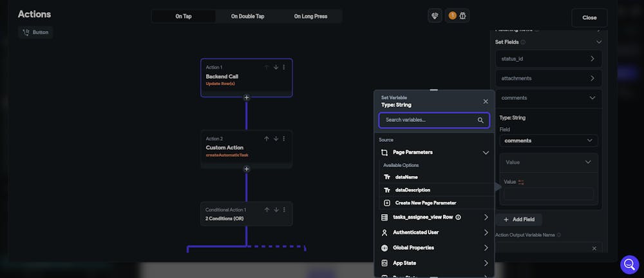Move Action 1 Backend Call down
Viewport: 644px width, 278px height.
tap(276, 67)
